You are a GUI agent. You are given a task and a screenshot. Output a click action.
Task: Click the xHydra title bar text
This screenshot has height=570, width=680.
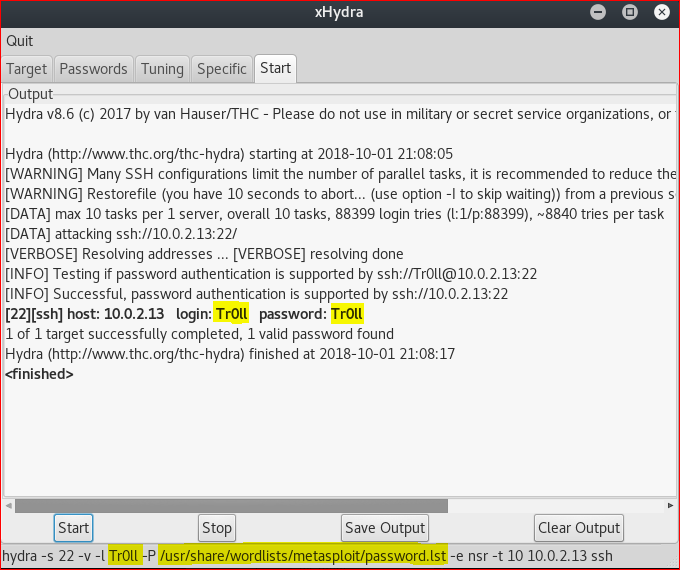pyautogui.click(x=340, y=13)
